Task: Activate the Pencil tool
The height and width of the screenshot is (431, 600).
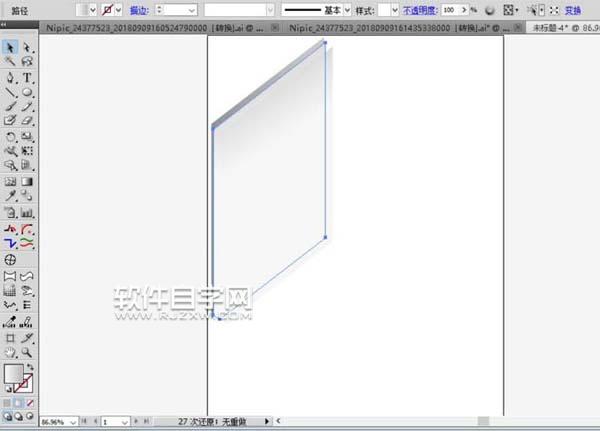Action: 27,106
